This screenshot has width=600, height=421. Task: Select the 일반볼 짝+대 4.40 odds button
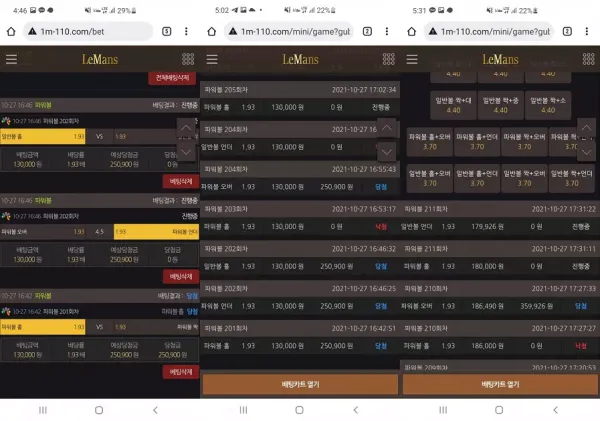coord(453,105)
